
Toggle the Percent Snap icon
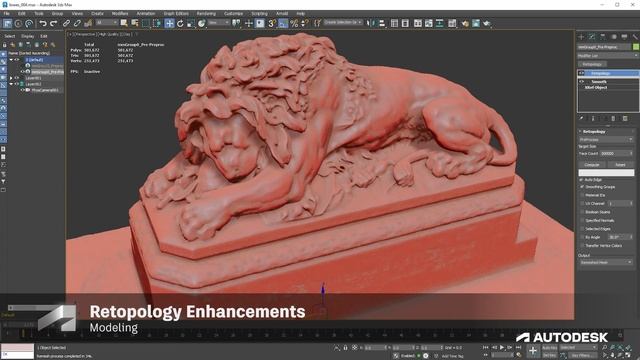pyautogui.click(x=294, y=24)
